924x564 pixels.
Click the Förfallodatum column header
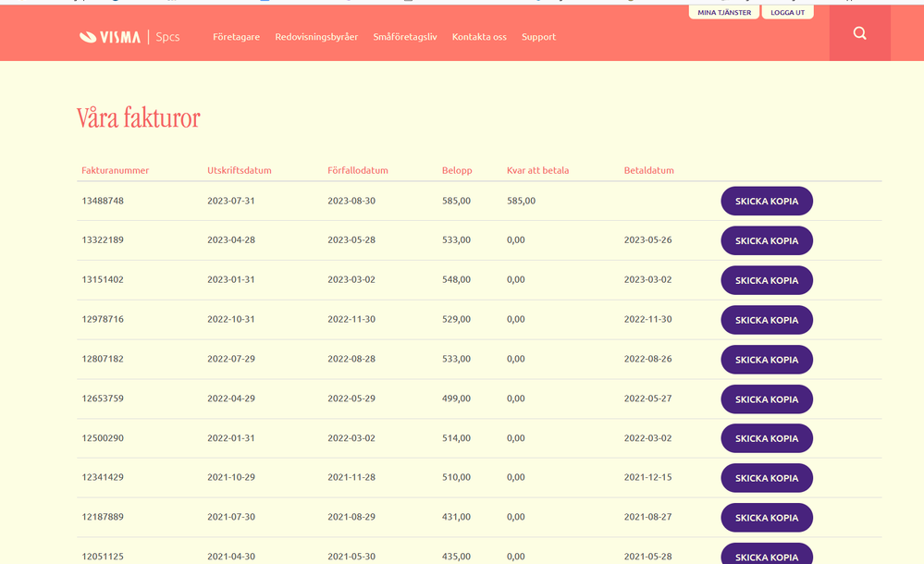point(358,170)
